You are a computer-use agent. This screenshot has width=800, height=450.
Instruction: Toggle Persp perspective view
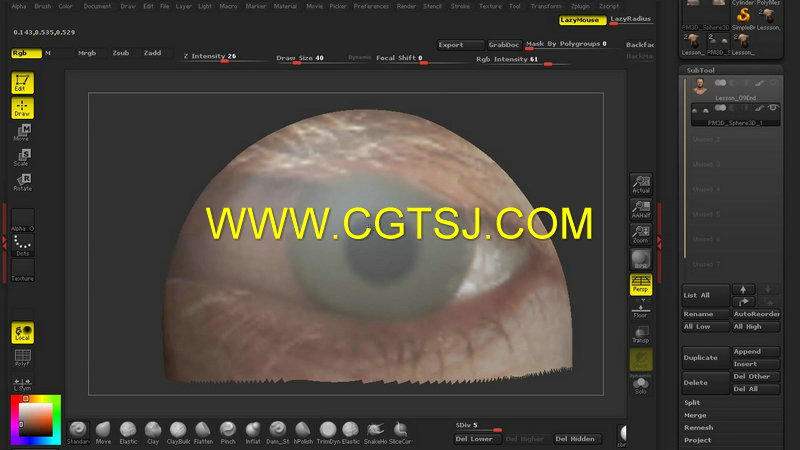pyautogui.click(x=641, y=284)
